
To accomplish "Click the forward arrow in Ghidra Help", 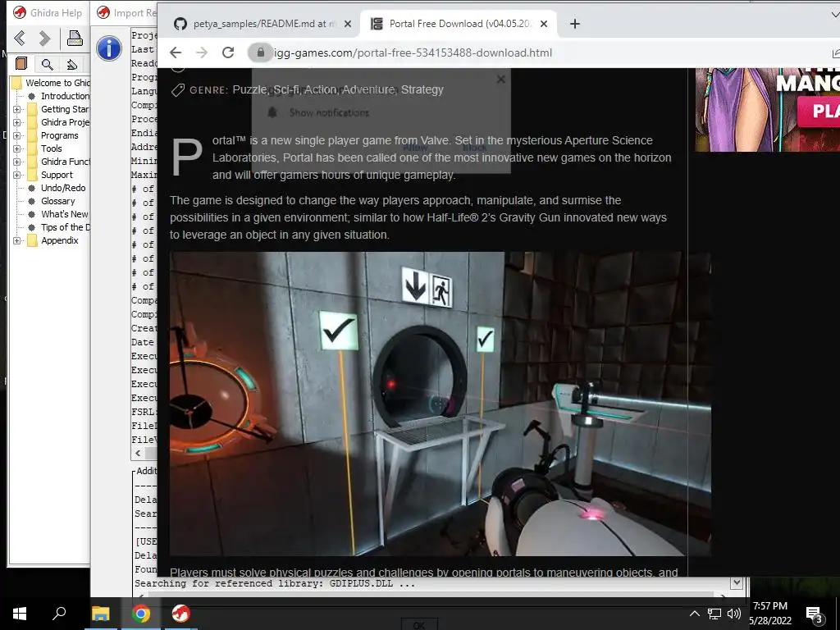I will tap(45, 38).
